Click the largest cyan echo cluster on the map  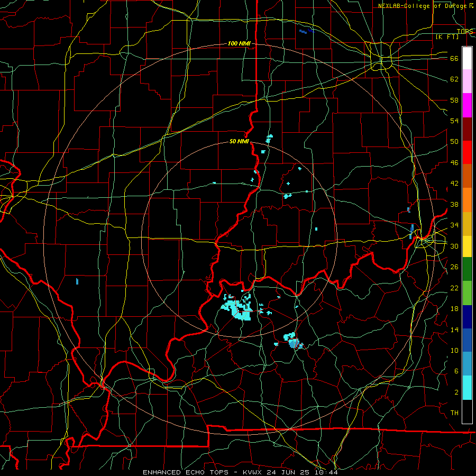(236, 309)
